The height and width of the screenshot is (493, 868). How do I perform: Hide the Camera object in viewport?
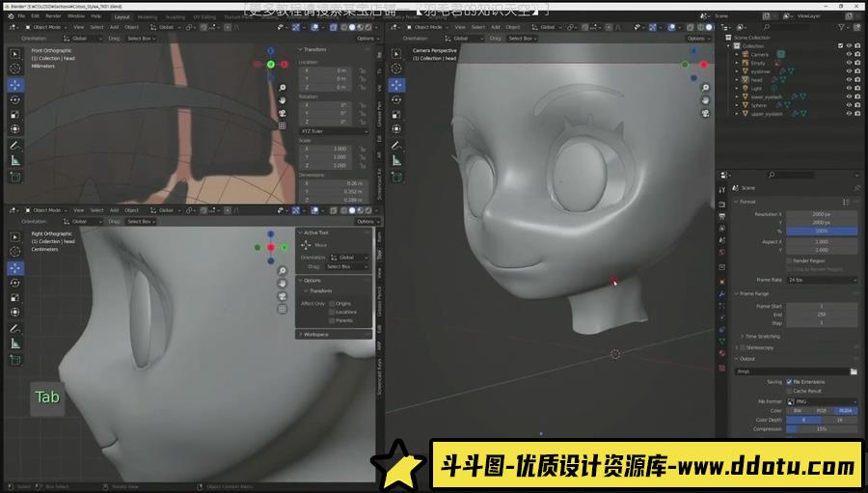pyautogui.click(x=849, y=54)
